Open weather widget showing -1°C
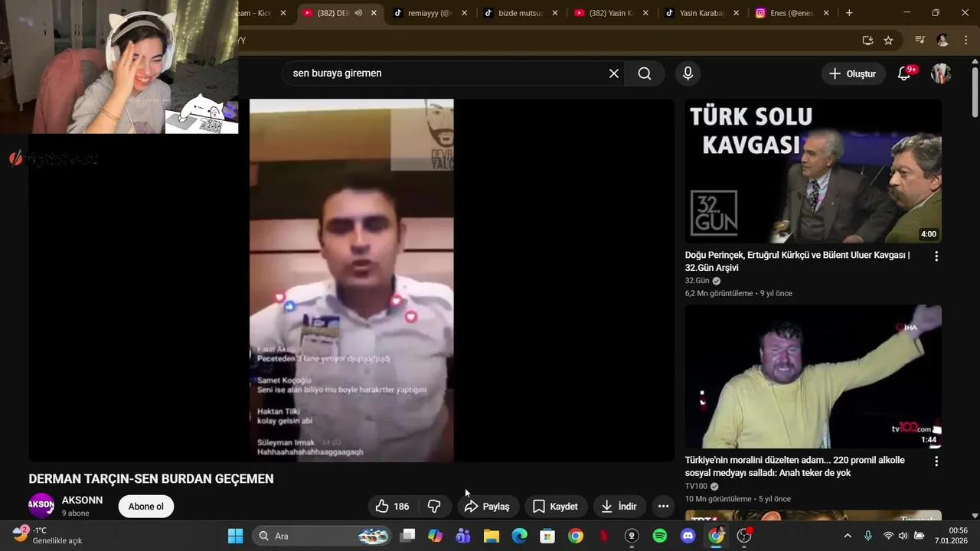Screen dimensions: 980x551 pos(47,536)
